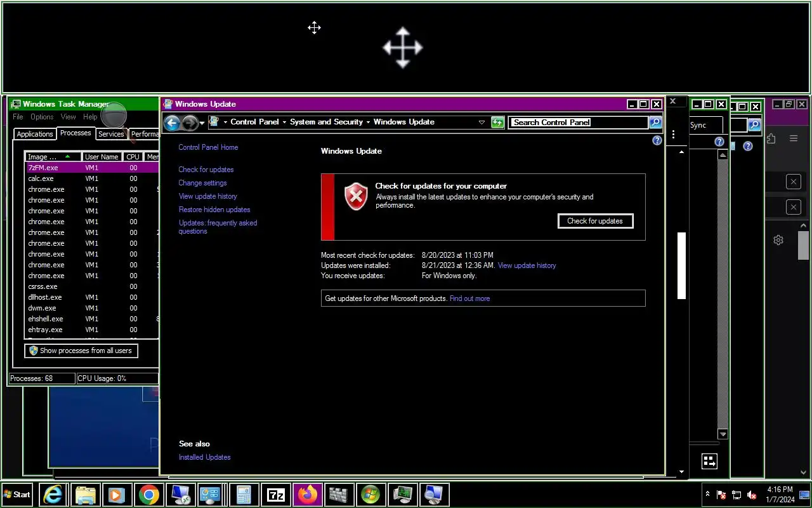This screenshot has height=508, width=812.
Task: Show processes from all users
Action: tap(81, 351)
